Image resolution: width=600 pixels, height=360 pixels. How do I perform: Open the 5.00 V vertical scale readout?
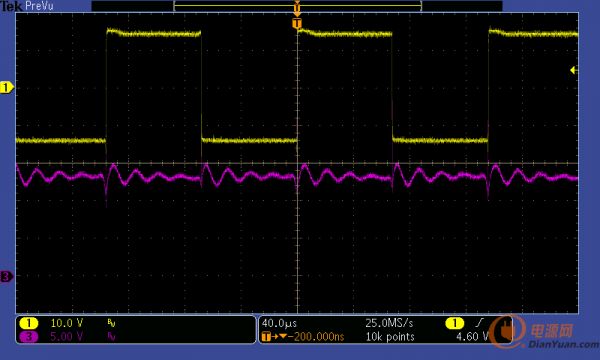pos(67,337)
